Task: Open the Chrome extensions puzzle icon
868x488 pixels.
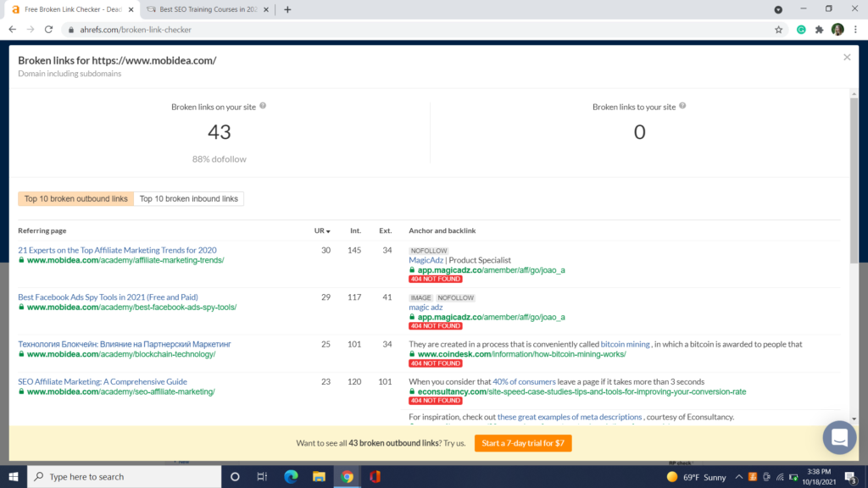Action: (x=820, y=30)
